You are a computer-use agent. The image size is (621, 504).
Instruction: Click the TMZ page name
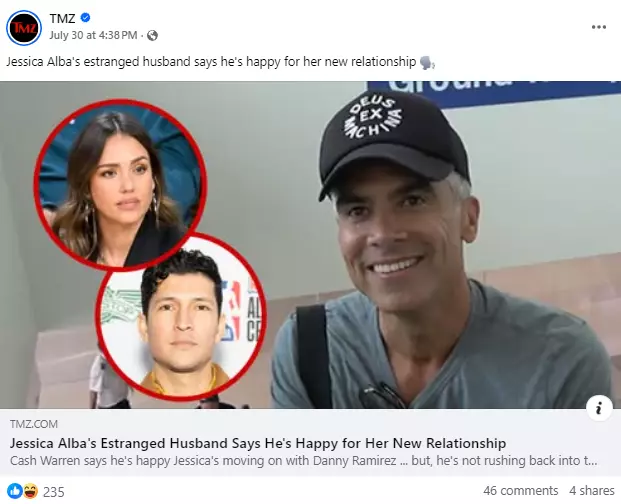62,18
